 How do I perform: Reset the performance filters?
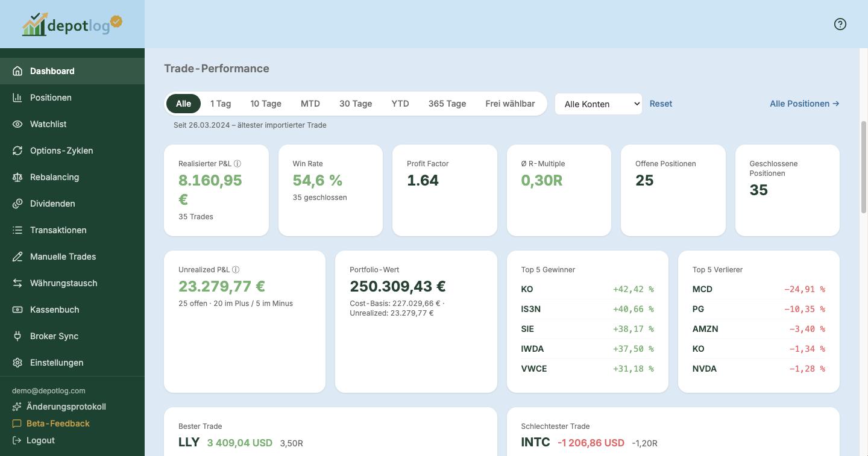click(x=661, y=104)
